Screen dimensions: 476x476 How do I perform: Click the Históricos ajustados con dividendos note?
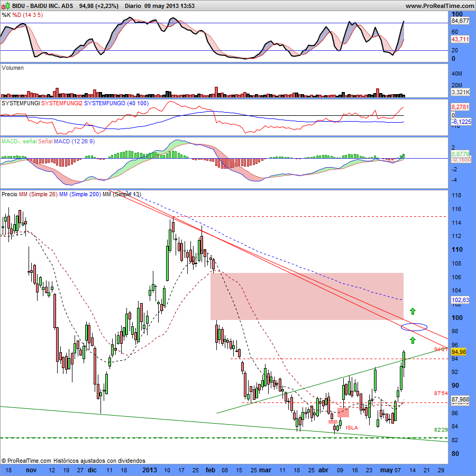tap(99, 461)
